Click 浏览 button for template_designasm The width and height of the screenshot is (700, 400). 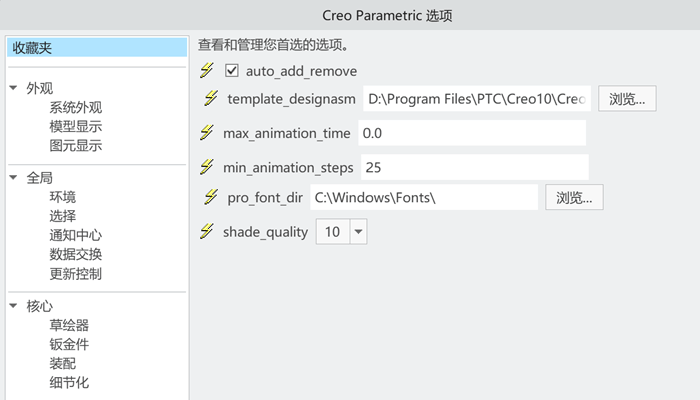[627, 99]
